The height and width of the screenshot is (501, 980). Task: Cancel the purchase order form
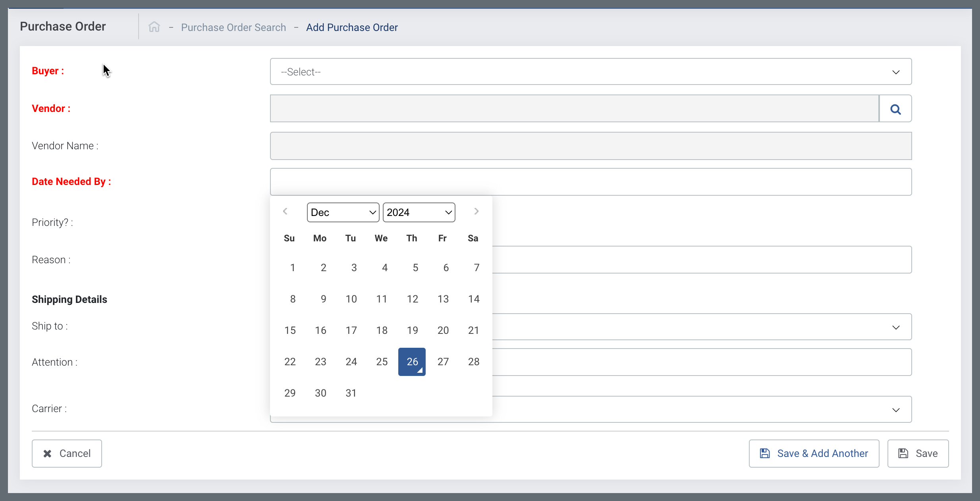[67, 453]
